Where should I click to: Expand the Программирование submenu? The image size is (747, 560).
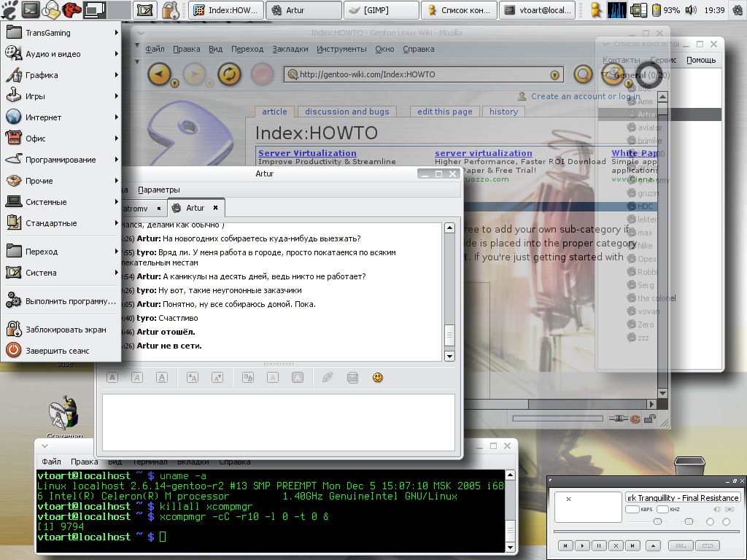pyautogui.click(x=61, y=160)
